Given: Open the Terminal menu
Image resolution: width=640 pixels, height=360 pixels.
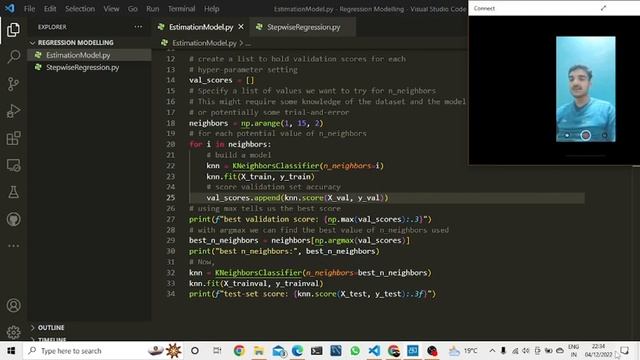Looking at the screenshot, I should pos(181,9).
